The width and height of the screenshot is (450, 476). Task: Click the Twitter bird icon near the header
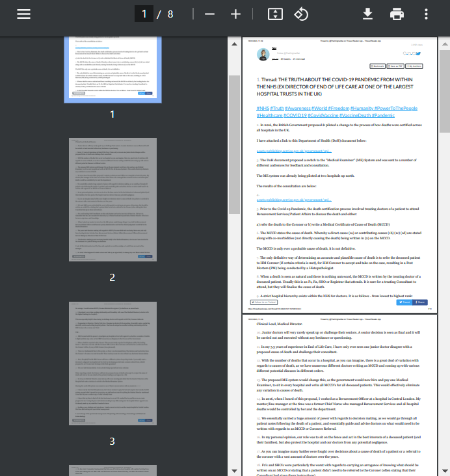click(418, 54)
